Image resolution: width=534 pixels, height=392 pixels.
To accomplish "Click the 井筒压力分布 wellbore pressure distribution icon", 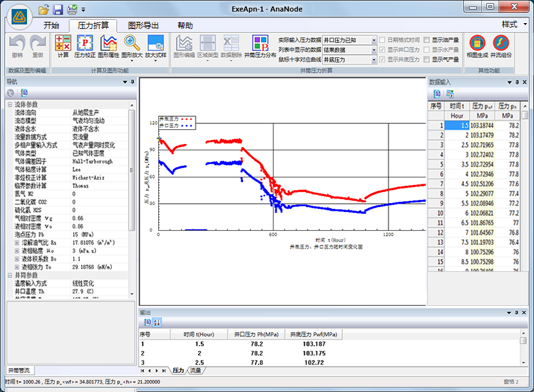I will click(x=261, y=47).
